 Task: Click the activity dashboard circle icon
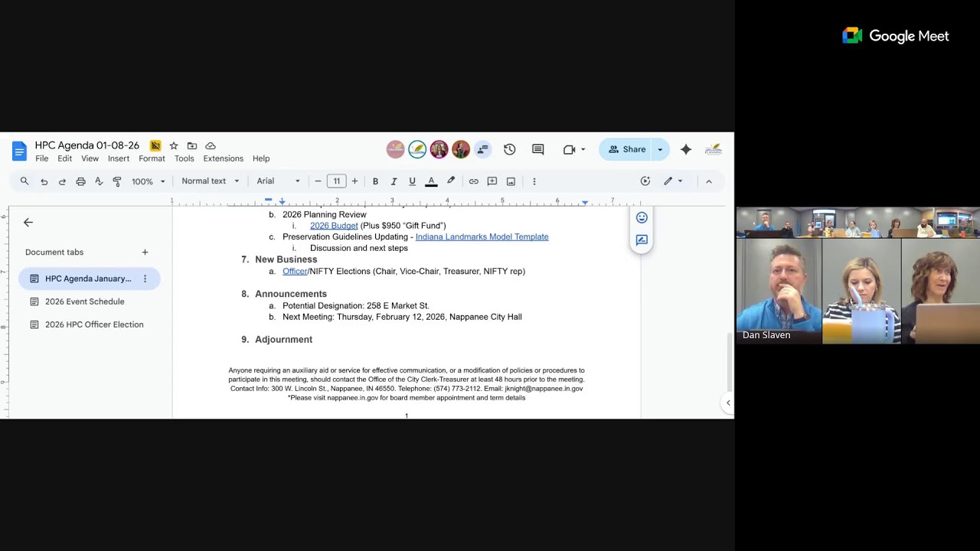tap(645, 181)
